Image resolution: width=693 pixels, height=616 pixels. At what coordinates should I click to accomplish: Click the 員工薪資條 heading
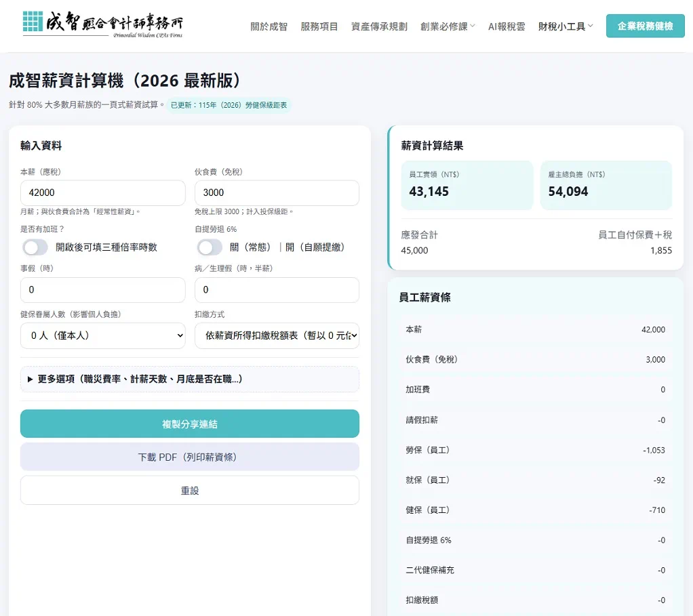(x=424, y=297)
